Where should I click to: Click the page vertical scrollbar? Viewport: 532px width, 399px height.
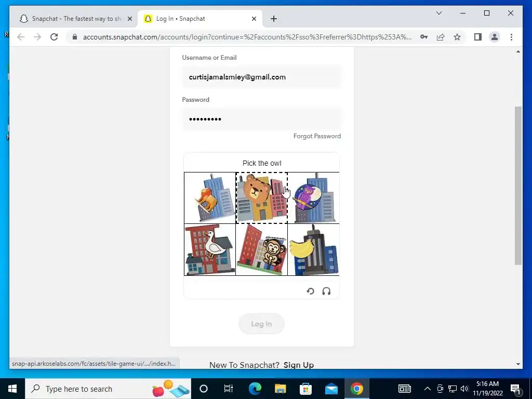point(518,185)
